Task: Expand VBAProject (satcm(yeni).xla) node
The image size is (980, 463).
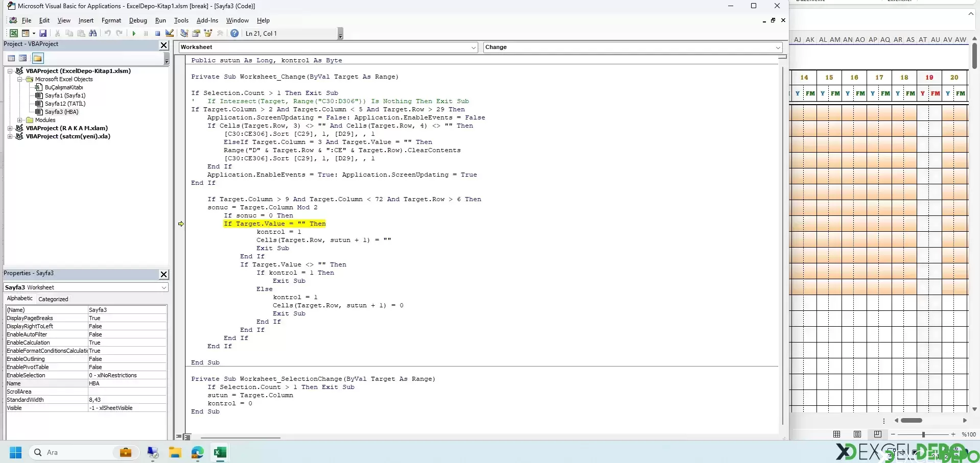Action: click(10, 136)
